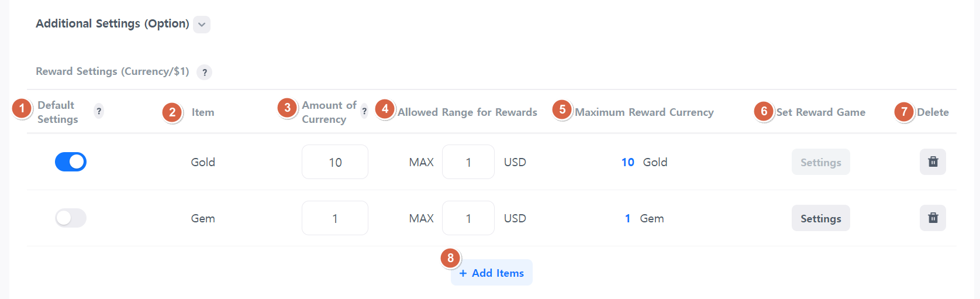Edit Gold MAX USD range field
980x299 pixels.
point(468,162)
